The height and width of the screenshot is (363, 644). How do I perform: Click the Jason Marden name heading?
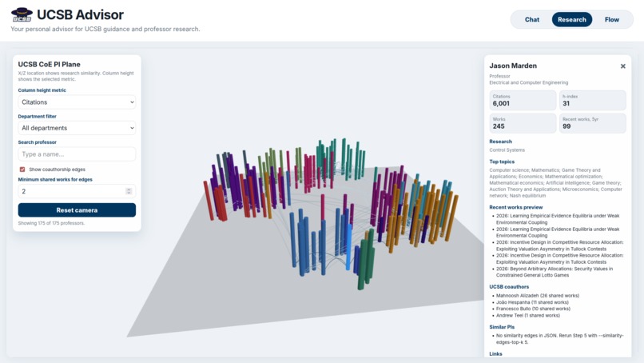click(513, 66)
